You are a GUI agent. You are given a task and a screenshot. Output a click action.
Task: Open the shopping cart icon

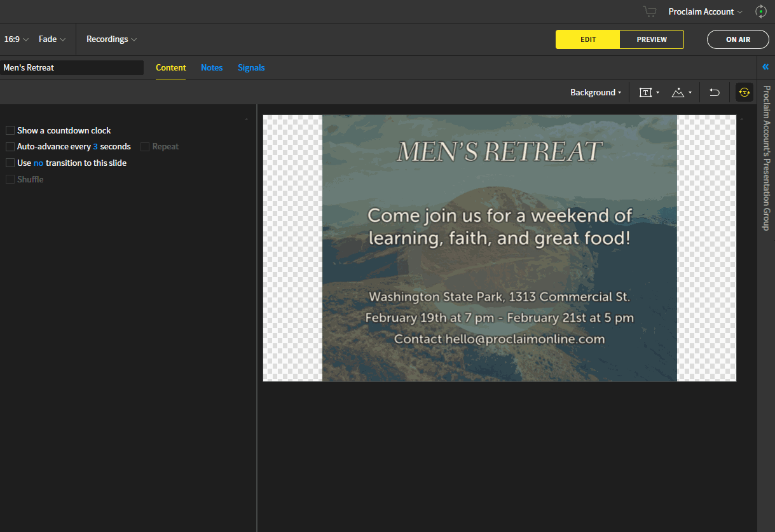pyautogui.click(x=649, y=11)
